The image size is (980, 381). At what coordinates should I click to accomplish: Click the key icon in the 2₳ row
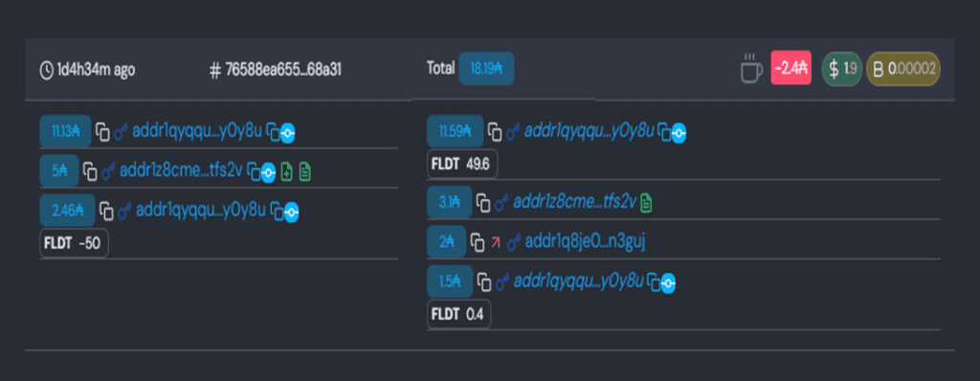514,242
